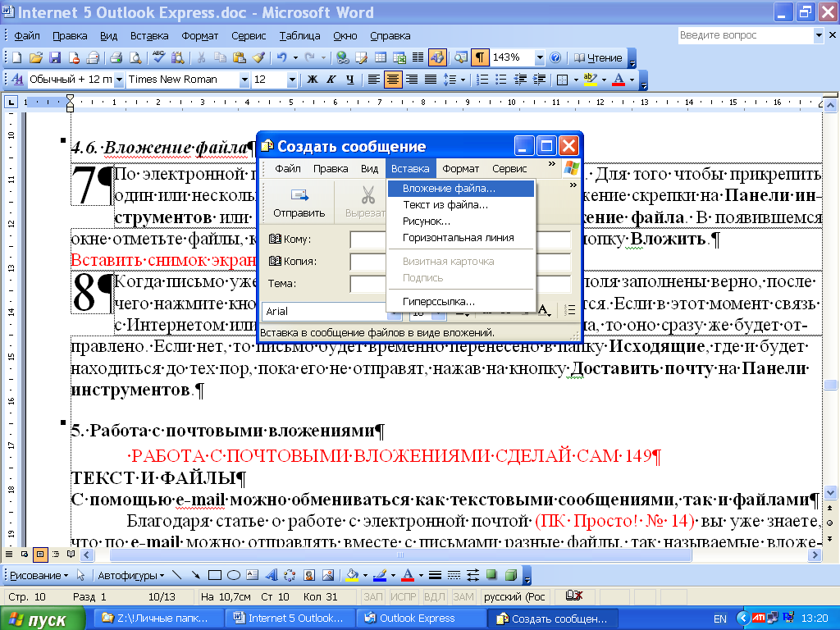Screen dimensions: 840x630
Task: Open the Рисование dropdown menu
Action: point(39,576)
